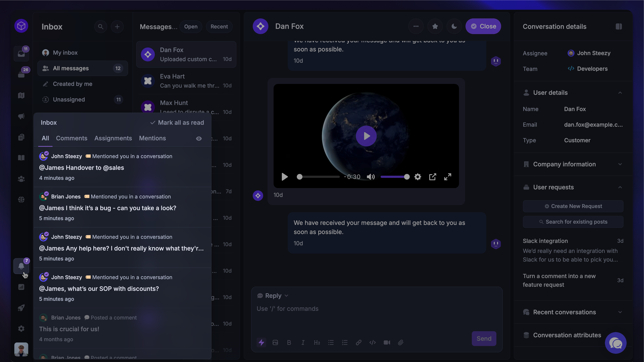
Task: Toggle the Open status filter
Action: click(x=191, y=26)
